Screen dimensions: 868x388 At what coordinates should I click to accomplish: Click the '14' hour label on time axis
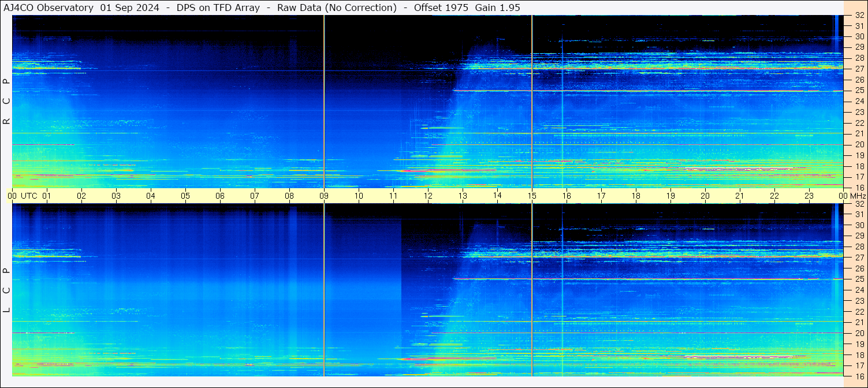[x=497, y=195]
